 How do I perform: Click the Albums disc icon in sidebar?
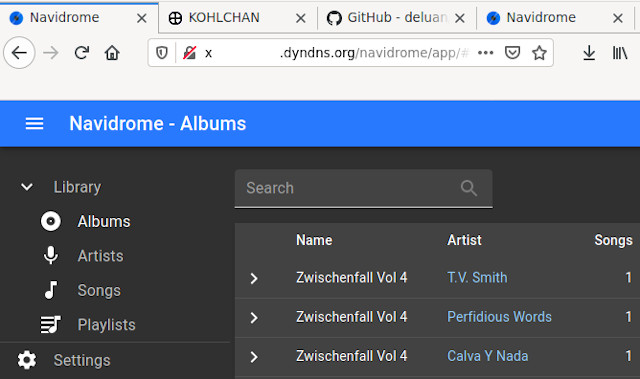click(51, 222)
